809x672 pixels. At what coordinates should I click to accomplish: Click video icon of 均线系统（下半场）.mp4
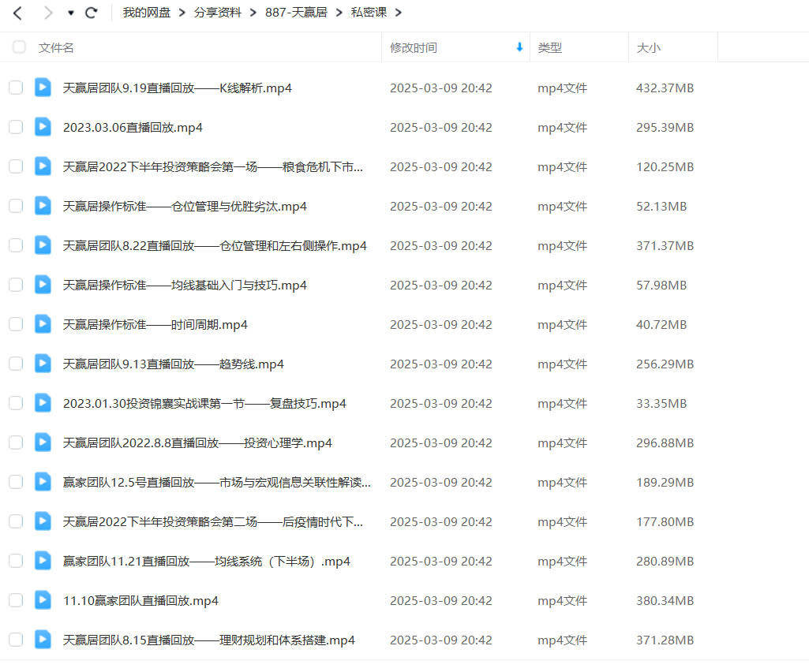[43, 561]
